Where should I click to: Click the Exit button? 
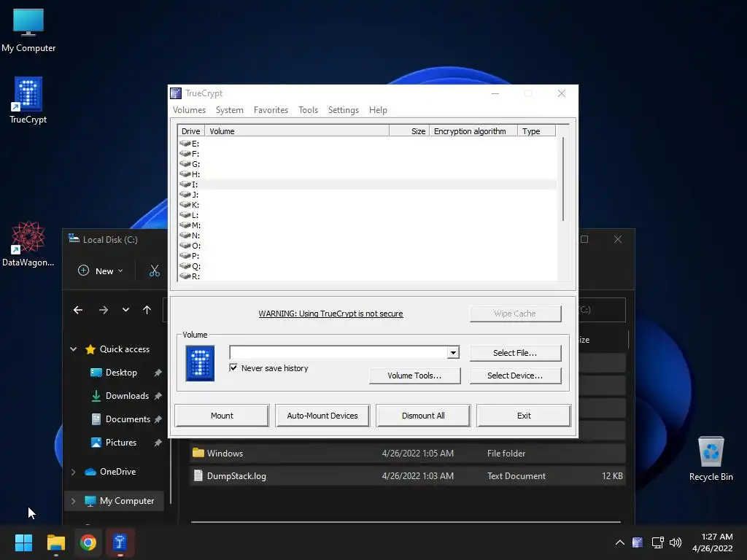524,416
